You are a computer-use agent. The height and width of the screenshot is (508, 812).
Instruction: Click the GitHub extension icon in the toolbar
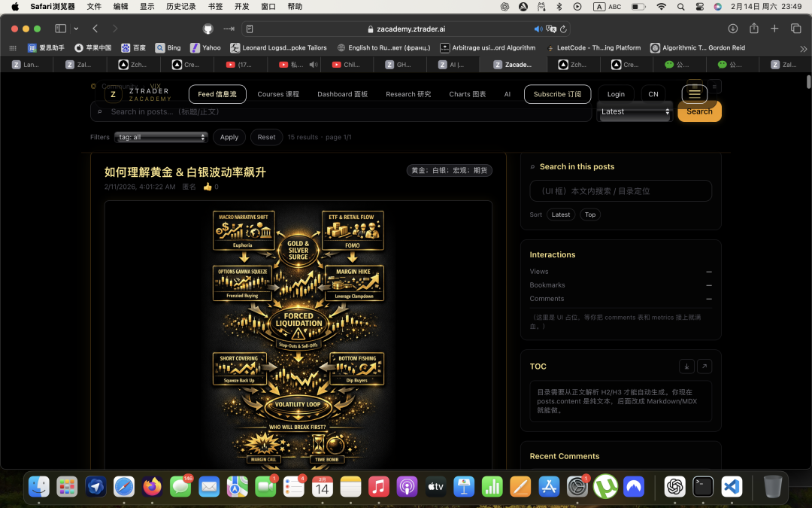[208, 29]
